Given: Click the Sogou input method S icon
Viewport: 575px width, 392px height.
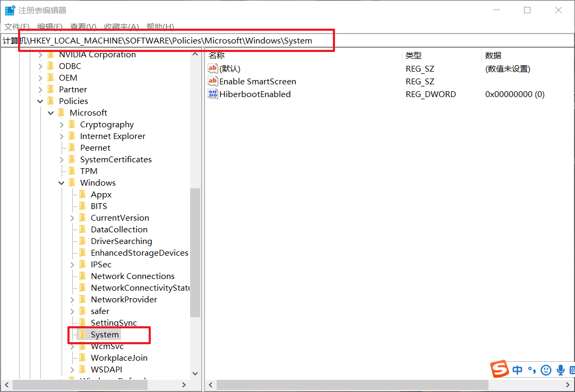Looking at the screenshot, I should [499, 369].
